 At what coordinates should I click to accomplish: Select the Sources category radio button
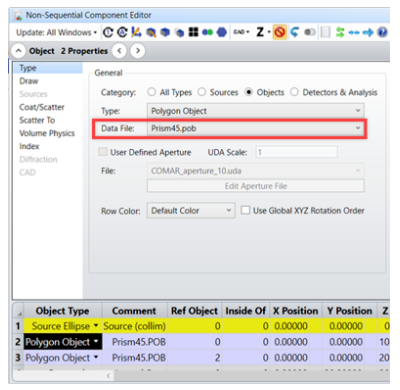(x=202, y=92)
